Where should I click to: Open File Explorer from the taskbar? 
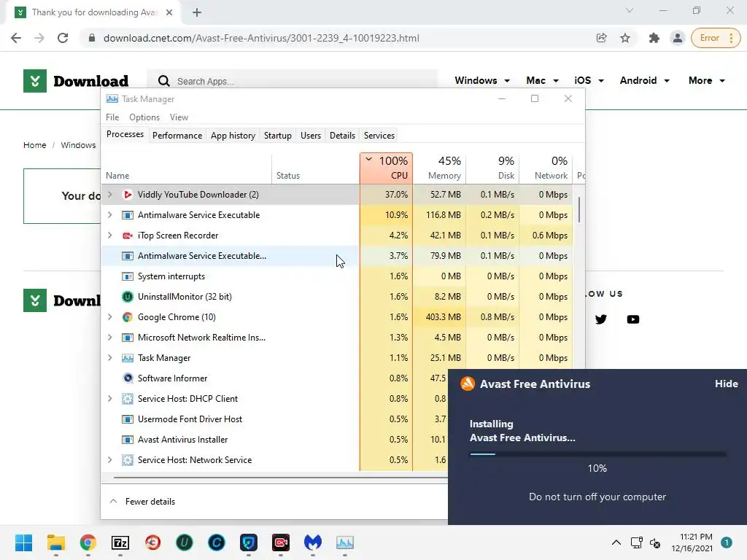click(55, 542)
